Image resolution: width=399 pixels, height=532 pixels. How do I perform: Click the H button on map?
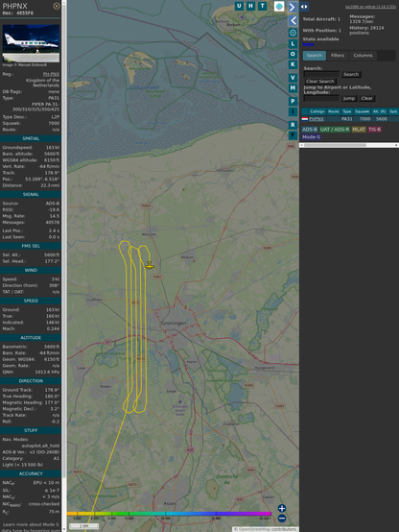click(x=251, y=6)
